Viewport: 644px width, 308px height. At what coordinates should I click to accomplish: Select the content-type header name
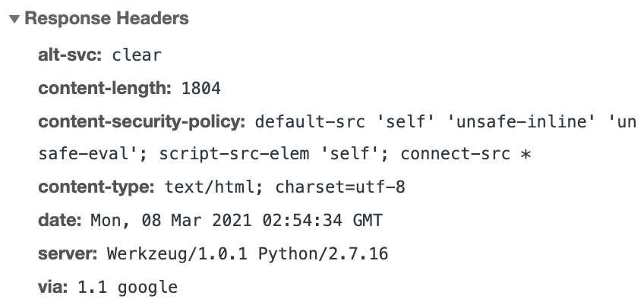96,187
